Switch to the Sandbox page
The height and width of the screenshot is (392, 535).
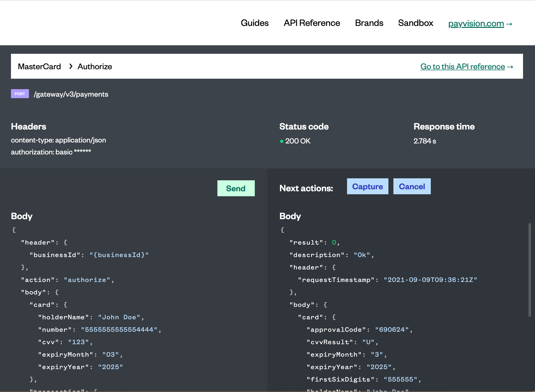[416, 23]
